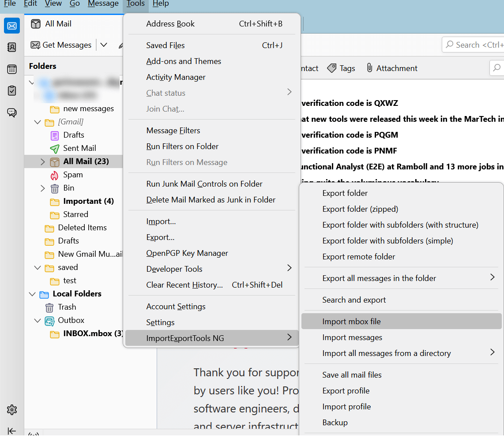The height and width of the screenshot is (442, 504).
Task: Open the Address Book sidebar icon
Action: pos(12,48)
